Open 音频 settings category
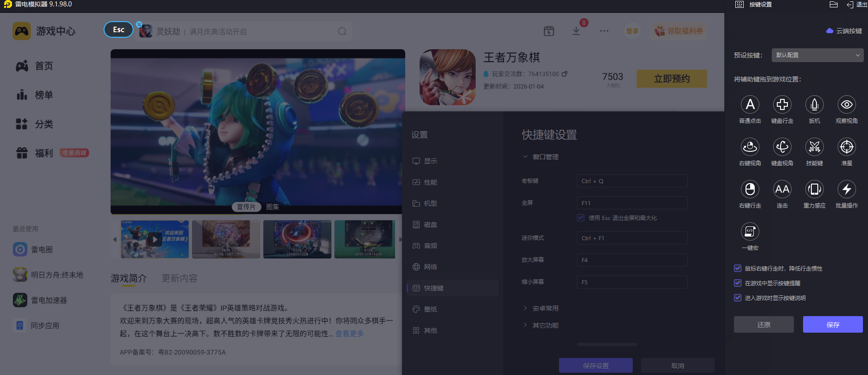Screen dimensions: 868x375 453,246
